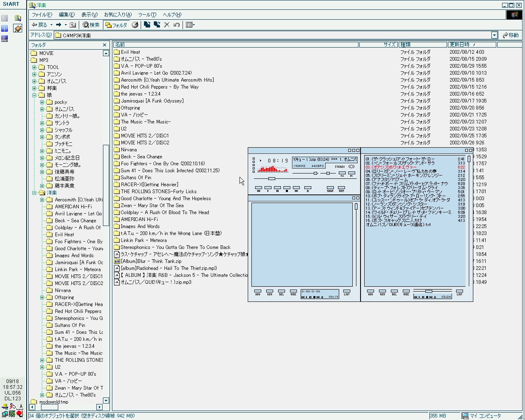
Task: Open the Forward button history dropdown arrow
Action: (x=66, y=25)
